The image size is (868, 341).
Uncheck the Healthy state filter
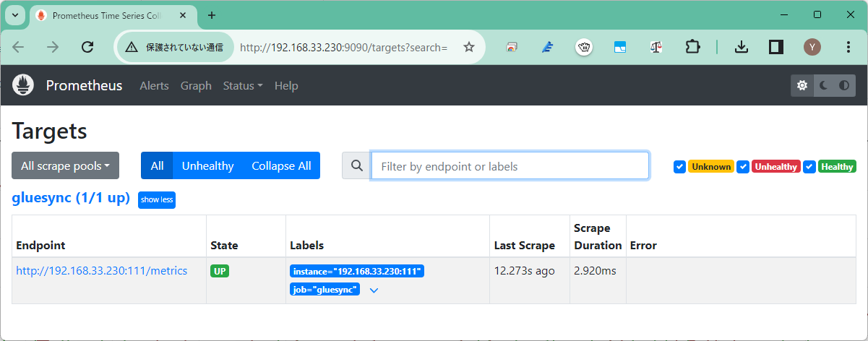pos(809,166)
